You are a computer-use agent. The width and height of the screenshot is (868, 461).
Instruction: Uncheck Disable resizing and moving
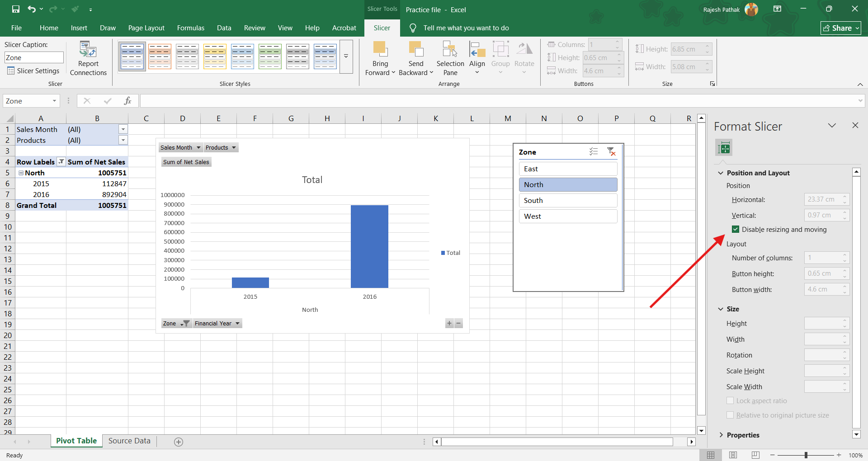(736, 230)
